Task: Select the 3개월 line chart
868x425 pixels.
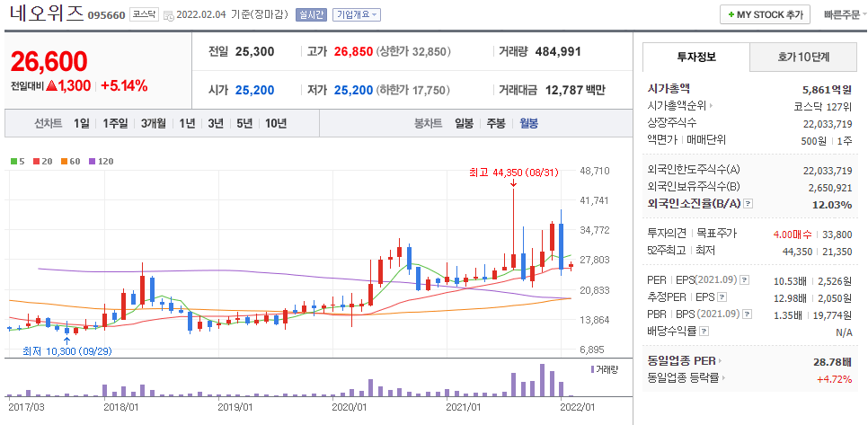Action: 154,123
